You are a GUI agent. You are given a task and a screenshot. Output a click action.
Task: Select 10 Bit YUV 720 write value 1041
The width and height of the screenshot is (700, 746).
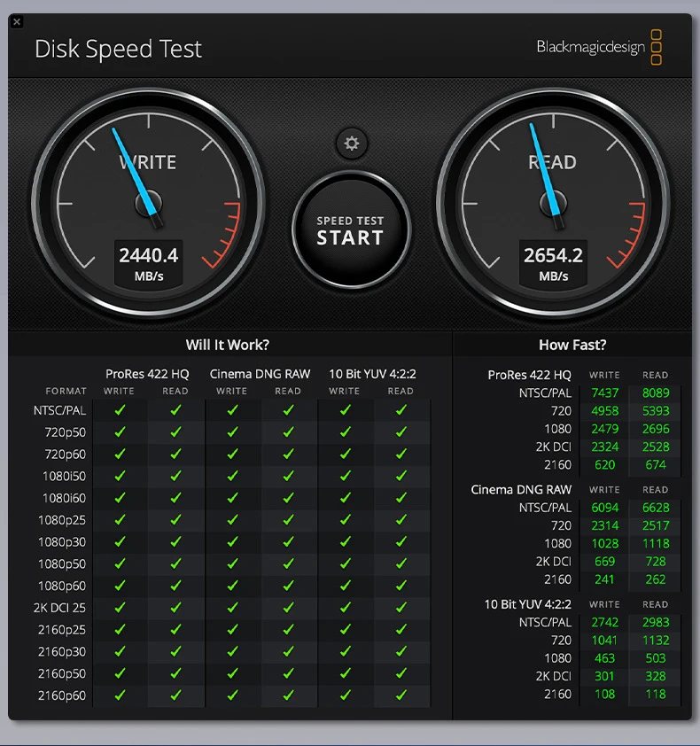pyautogui.click(x=605, y=640)
